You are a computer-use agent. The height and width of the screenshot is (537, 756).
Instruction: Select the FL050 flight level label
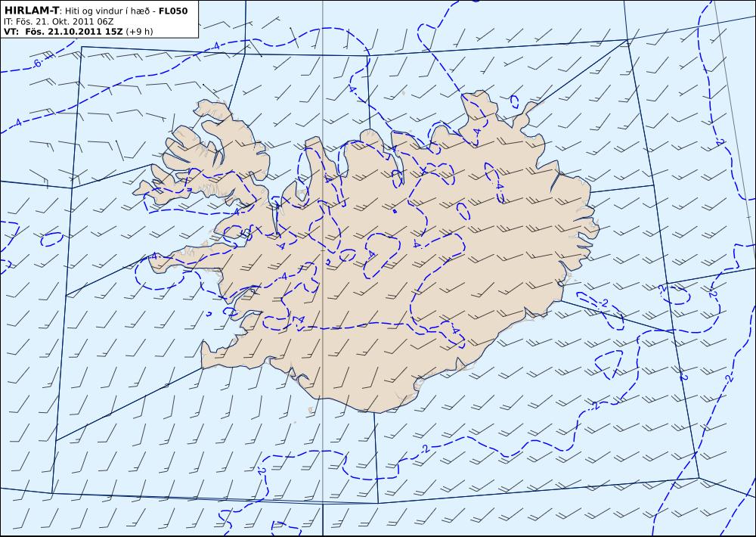[173, 11]
